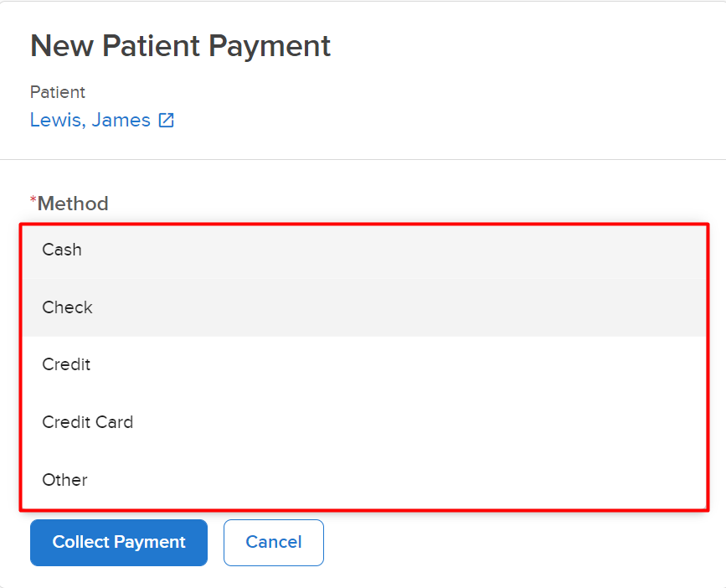The image size is (726, 588).
Task: Click the Collect Payment button
Action: coord(119,542)
